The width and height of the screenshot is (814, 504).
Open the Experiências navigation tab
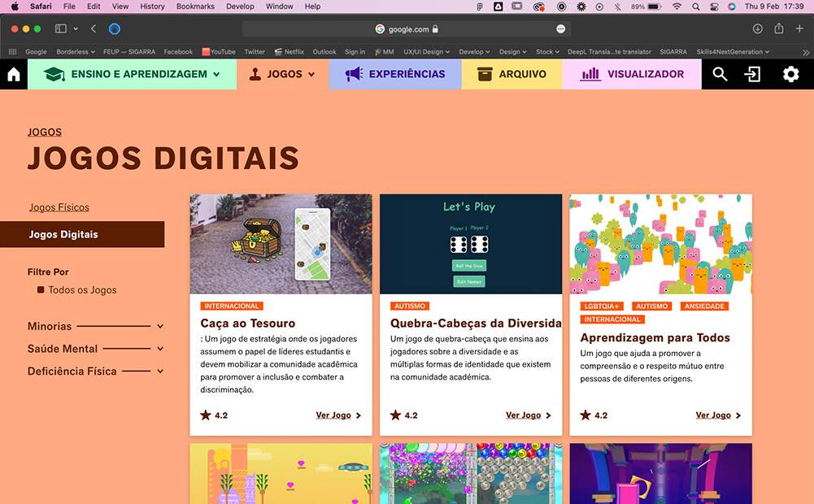point(395,75)
